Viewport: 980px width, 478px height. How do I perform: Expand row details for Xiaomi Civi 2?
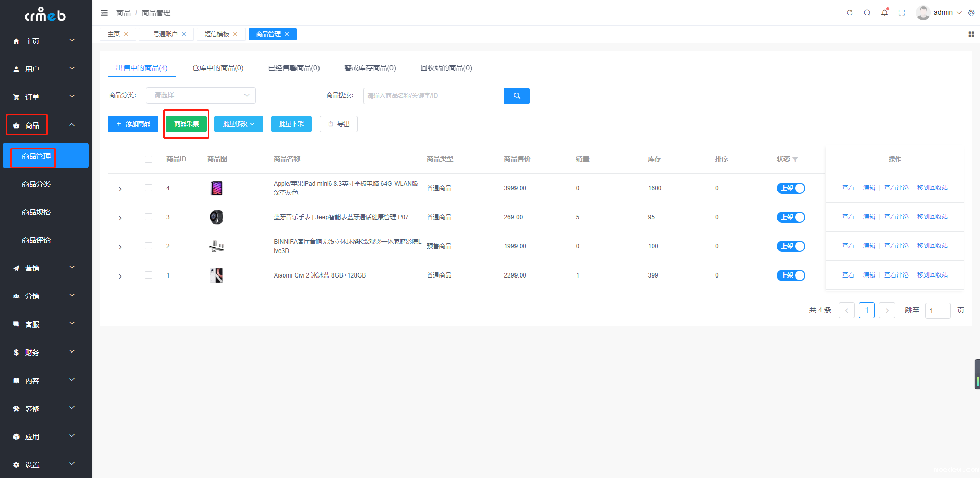click(120, 276)
